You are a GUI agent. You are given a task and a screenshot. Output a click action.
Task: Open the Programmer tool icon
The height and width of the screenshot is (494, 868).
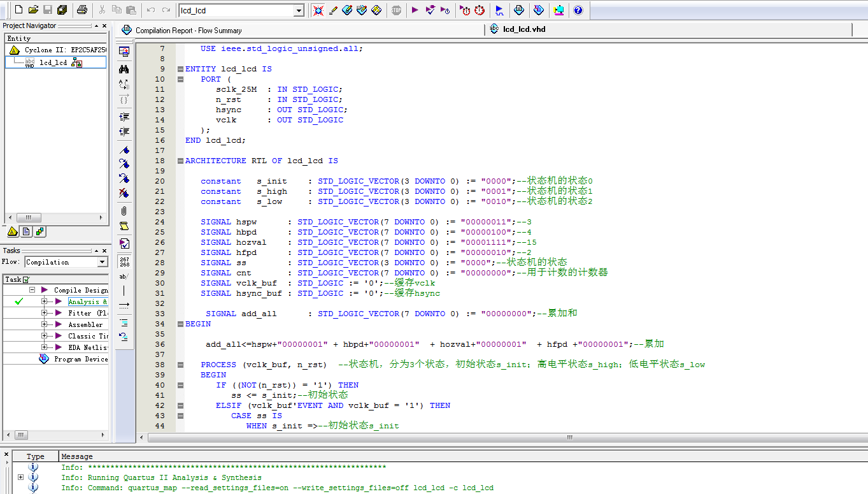coord(539,10)
